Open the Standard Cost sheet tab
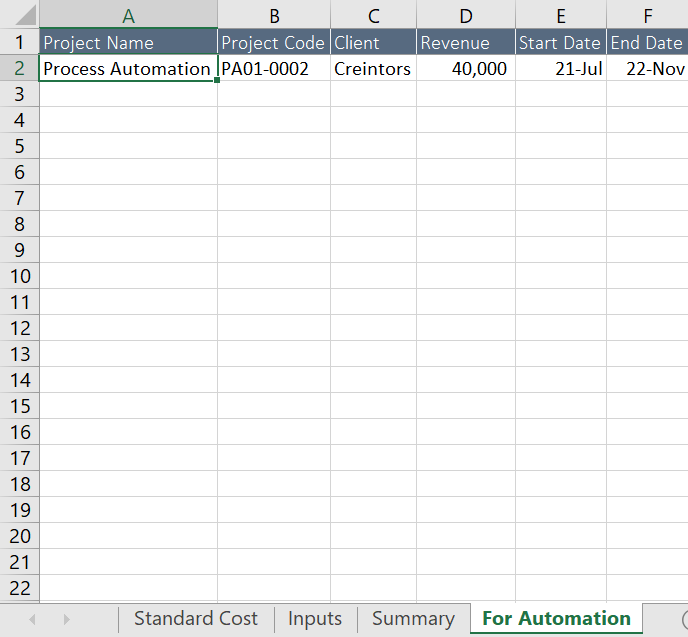Image resolution: width=688 pixels, height=637 pixels. pos(196,619)
